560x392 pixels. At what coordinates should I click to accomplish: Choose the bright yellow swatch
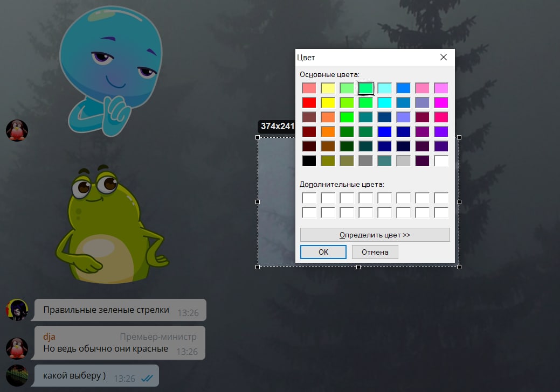[x=328, y=103]
